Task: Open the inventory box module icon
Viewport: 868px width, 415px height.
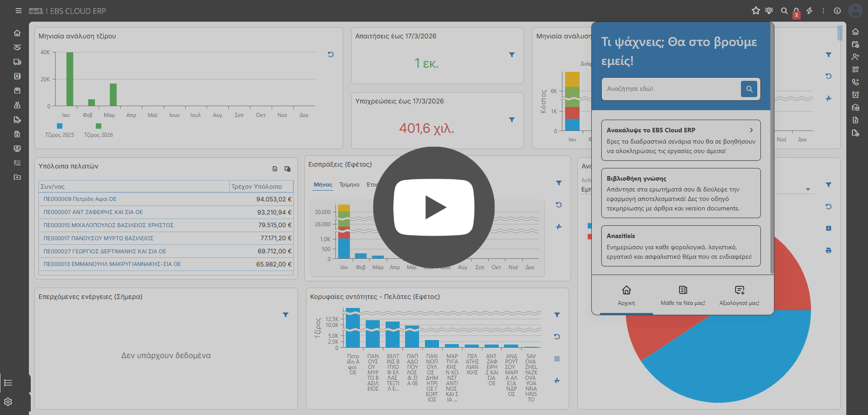Action: point(17,91)
